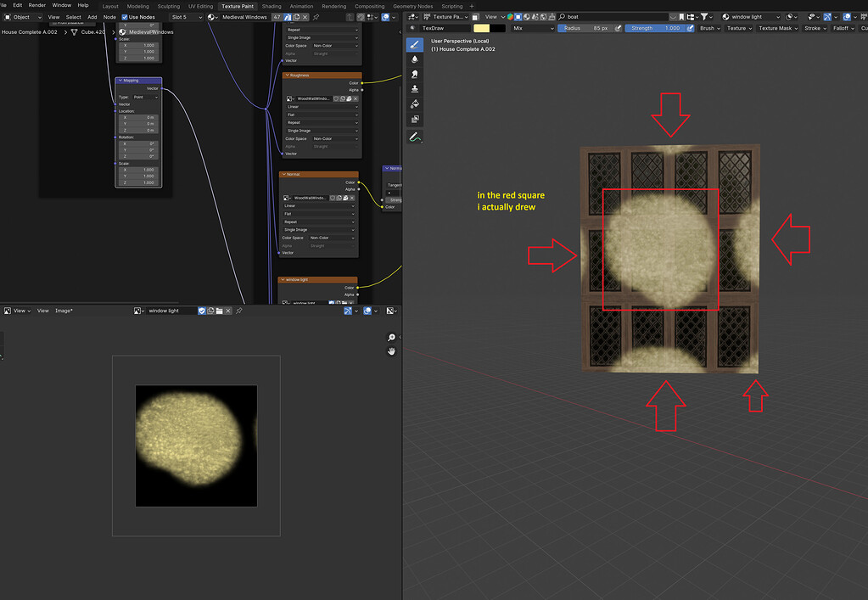This screenshot has width=868, height=600.
Task: Click the yellow brush color swatch
Action: coord(480,28)
